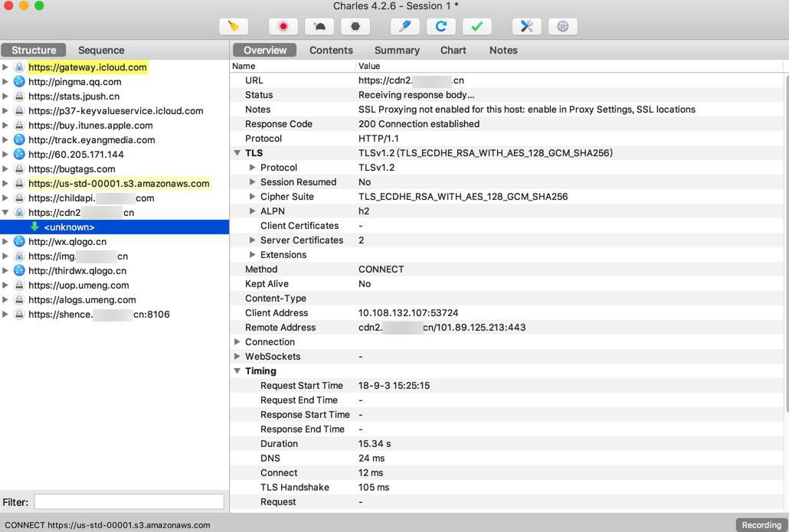Expand the Connection section
Viewport: 789px width, 532px height.
click(237, 342)
